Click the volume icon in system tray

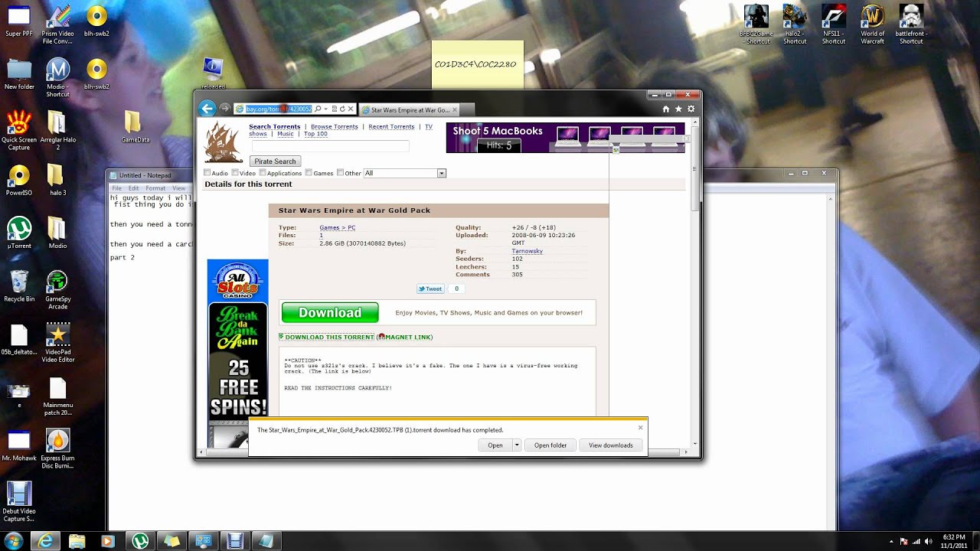pos(929,541)
